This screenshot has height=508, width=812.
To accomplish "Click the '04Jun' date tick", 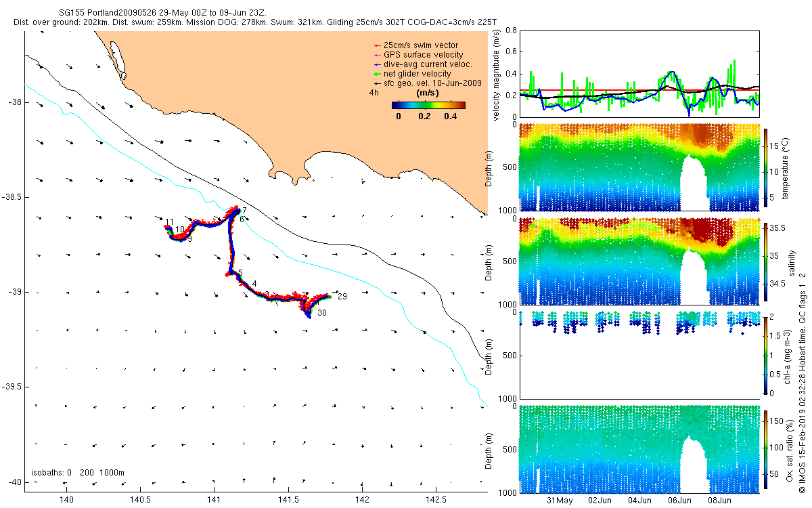I will coord(640,501).
